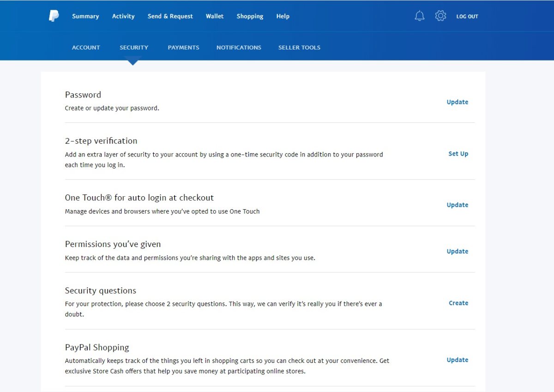Click the Permissions you've given heading

113,244
